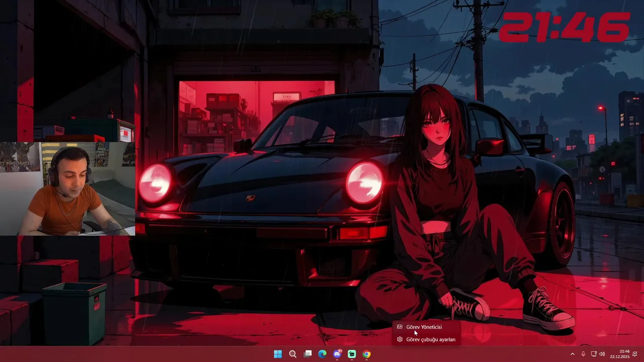Click the large red 21:46 desktop clock widget
The height and width of the screenshot is (362, 644).
564,28
